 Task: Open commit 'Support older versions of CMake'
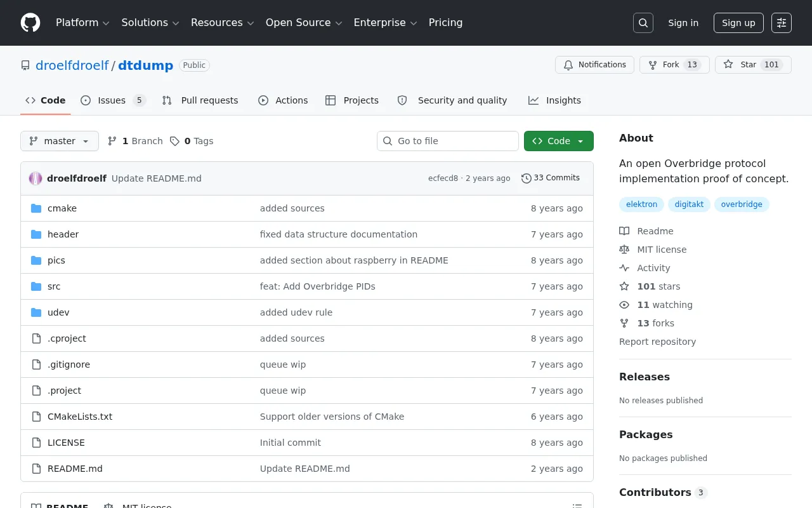pyautogui.click(x=332, y=417)
